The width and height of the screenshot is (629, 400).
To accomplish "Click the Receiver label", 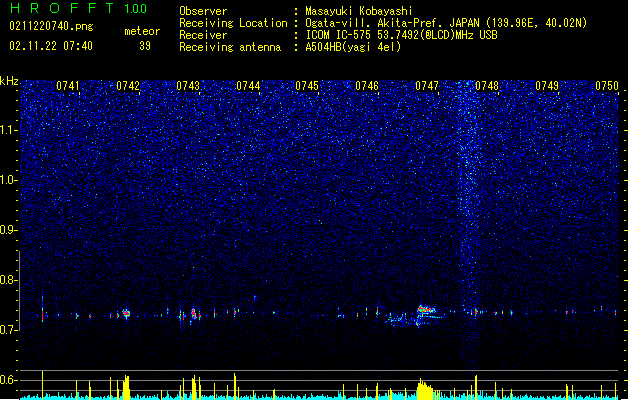I will coord(203,35).
